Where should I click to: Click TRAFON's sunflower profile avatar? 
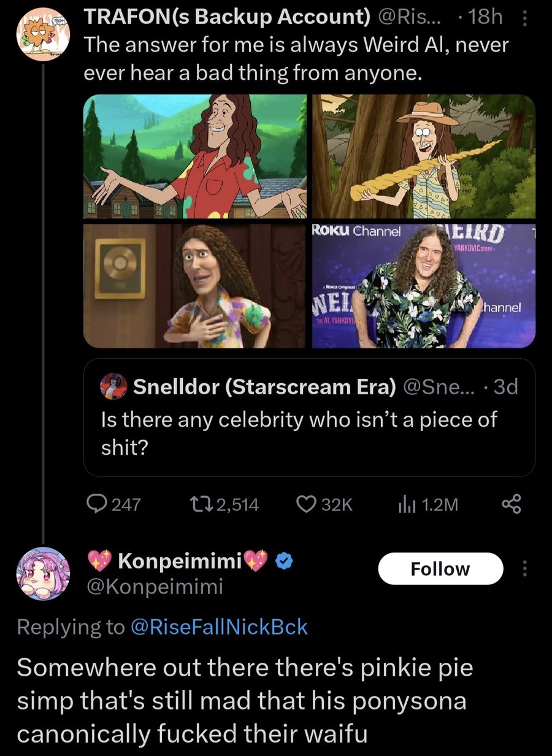click(42, 34)
